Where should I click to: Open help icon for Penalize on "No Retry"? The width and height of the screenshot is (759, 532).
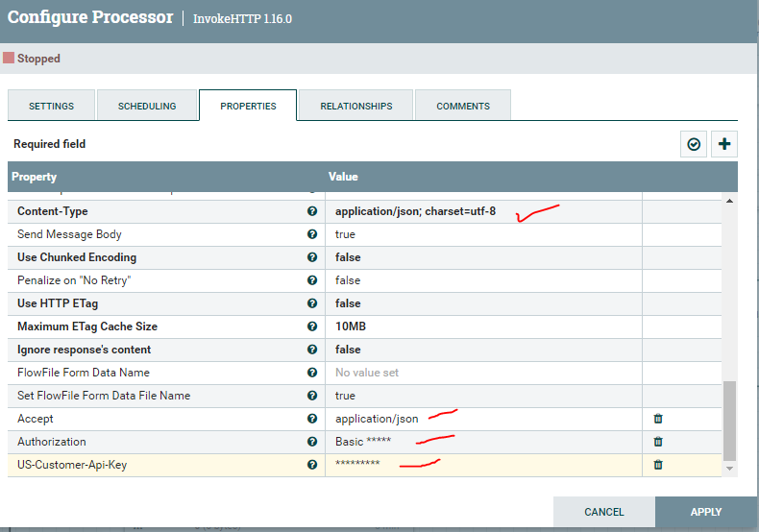312,280
